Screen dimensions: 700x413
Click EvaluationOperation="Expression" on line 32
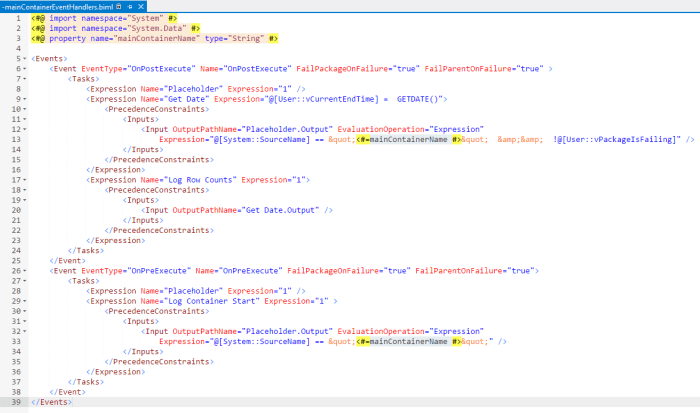click(x=411, y=331)
